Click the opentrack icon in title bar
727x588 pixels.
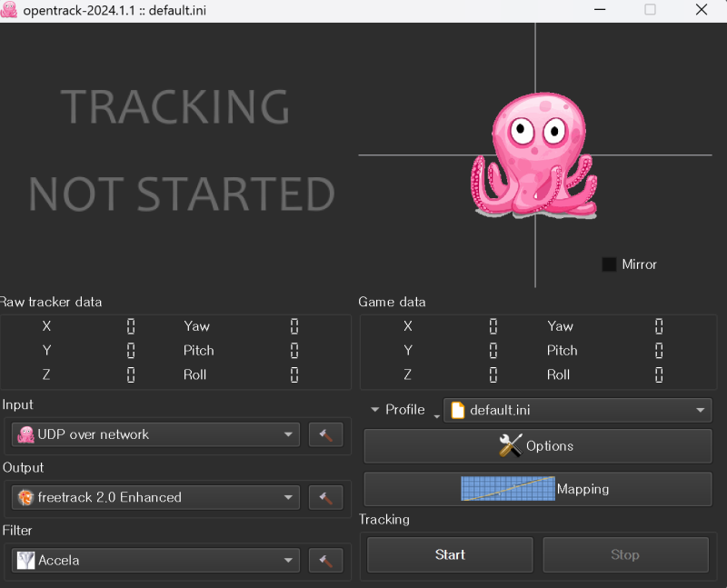click(11, 10)
